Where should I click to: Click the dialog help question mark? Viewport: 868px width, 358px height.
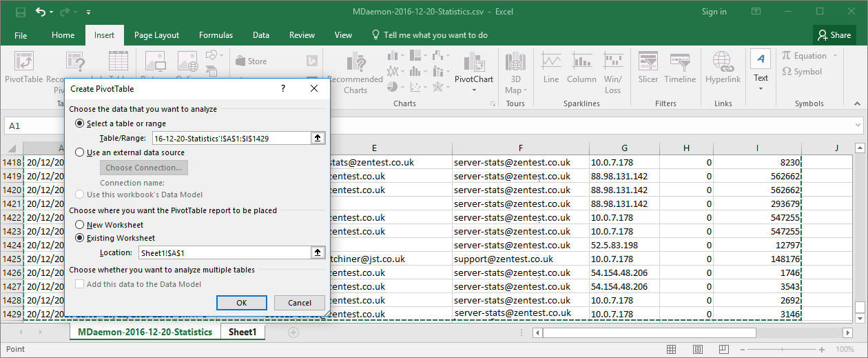click(282, 88)
